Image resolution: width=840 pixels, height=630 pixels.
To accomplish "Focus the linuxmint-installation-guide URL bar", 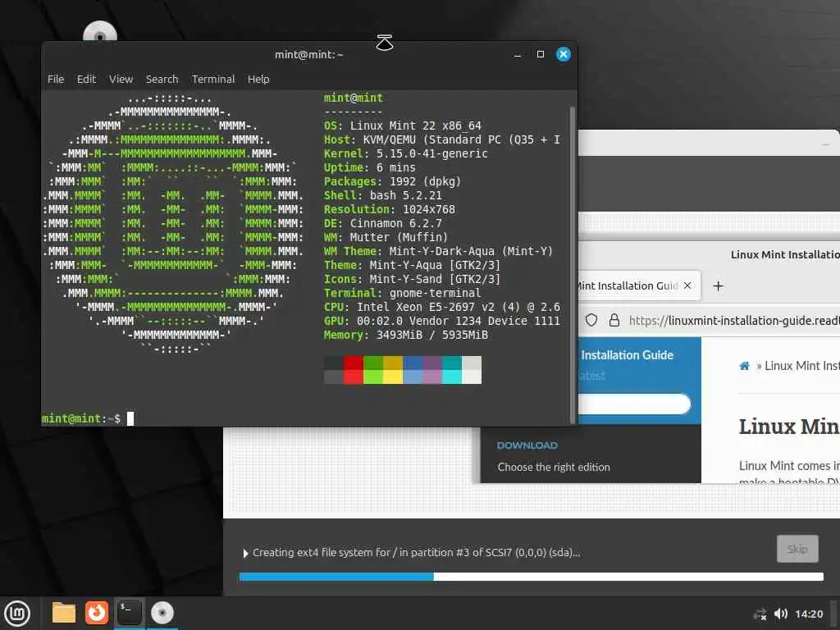I will (734, 321).
